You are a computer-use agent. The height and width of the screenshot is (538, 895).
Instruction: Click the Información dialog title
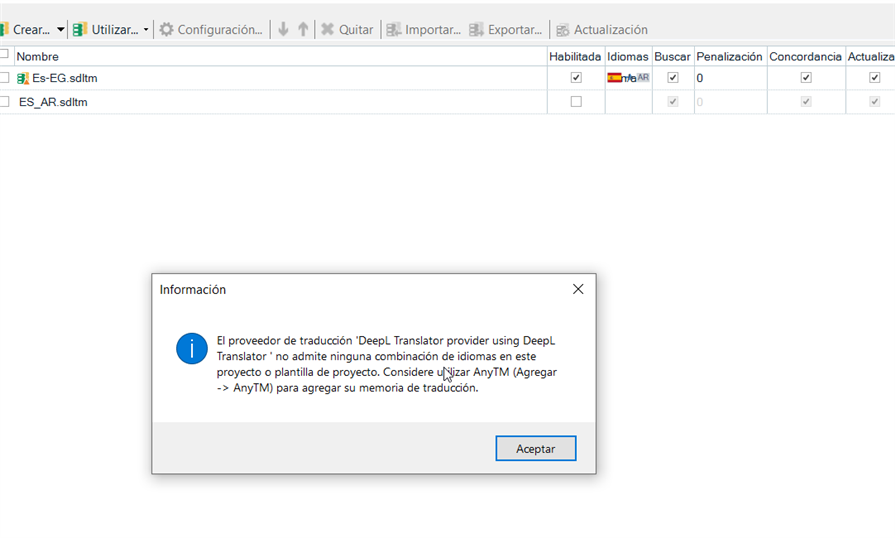[192, 290]
